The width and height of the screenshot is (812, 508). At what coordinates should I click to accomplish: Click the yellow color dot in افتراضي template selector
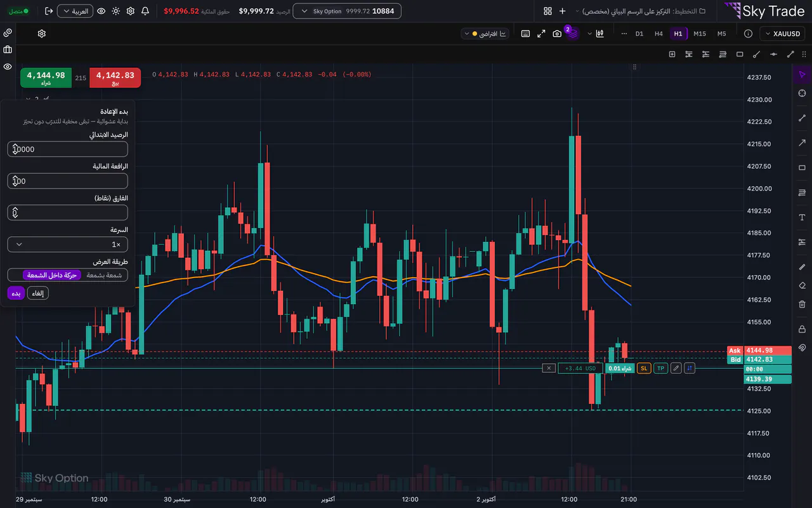coord(475,34)
